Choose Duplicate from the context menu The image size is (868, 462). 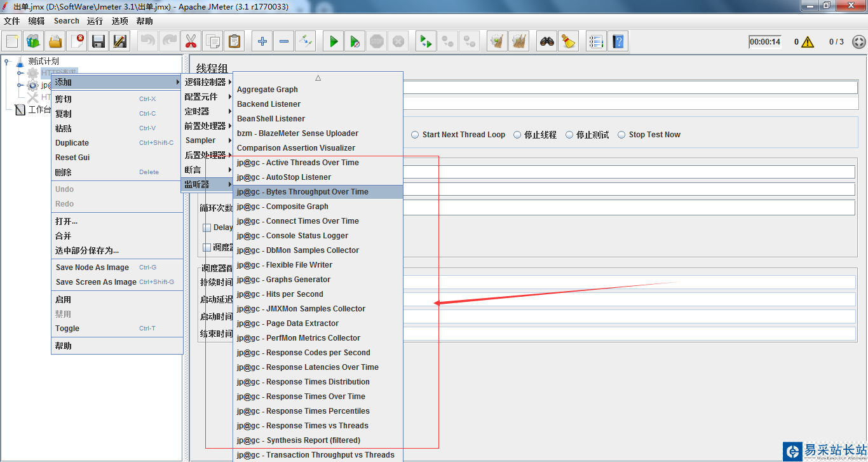tap(117, 143)
